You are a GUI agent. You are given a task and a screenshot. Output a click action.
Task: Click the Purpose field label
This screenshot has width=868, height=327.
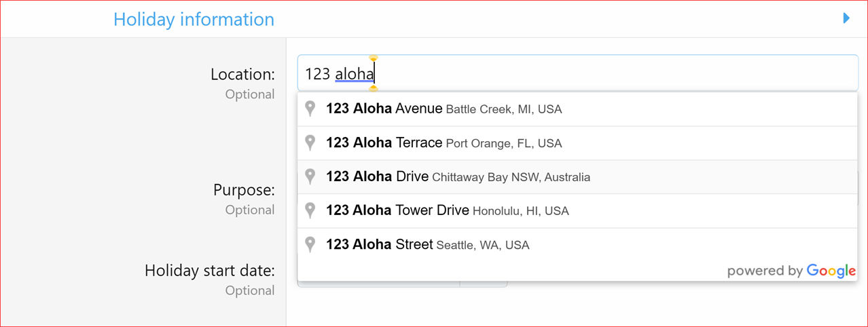click(x=244, y=189)
